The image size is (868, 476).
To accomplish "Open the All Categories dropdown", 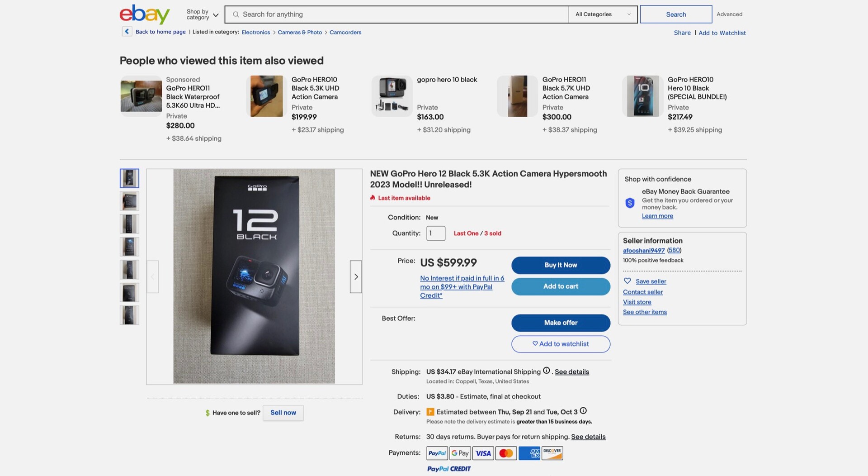I will coord(603,14).
